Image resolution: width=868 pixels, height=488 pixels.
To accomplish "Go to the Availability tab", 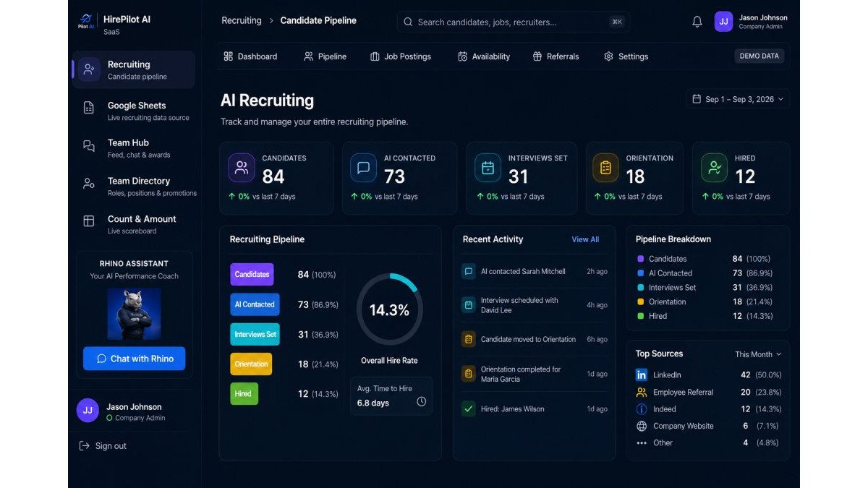I will (x=483, y=56).
